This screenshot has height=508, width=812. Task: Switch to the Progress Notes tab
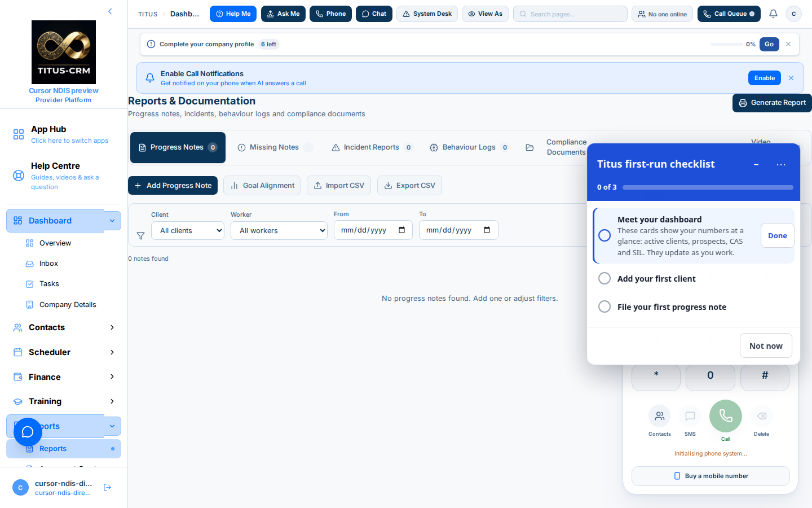click(x=178, y=147)
